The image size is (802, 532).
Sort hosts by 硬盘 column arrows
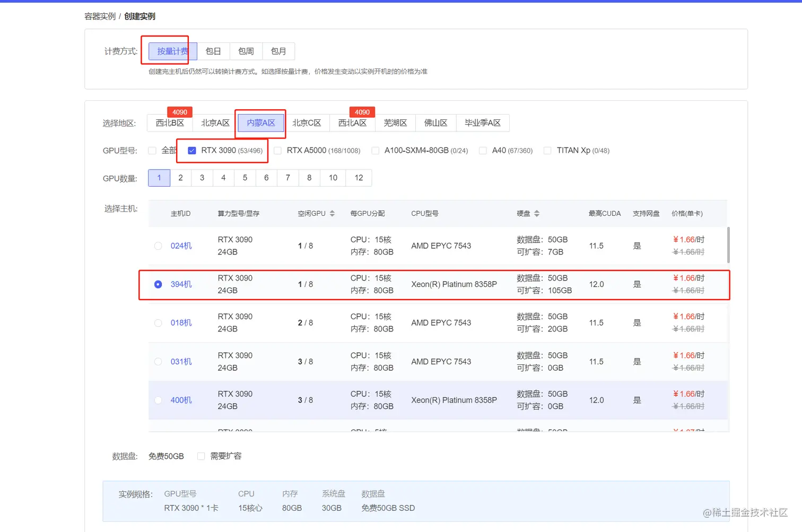click(537, 213)
